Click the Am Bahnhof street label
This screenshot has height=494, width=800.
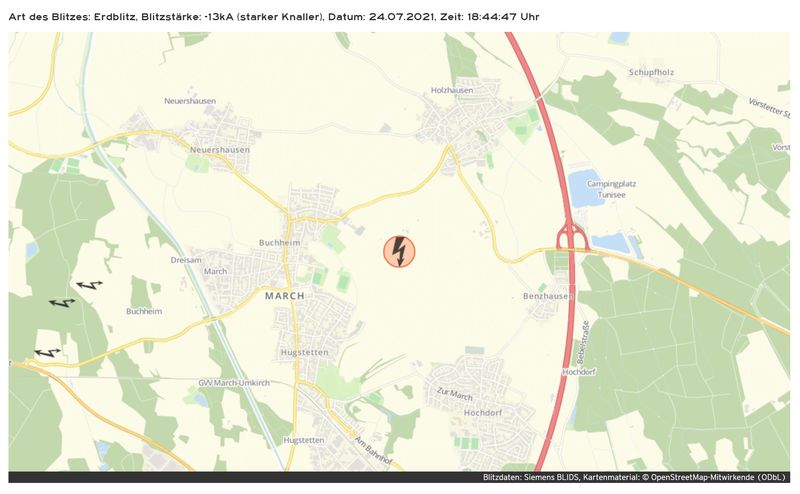[x=374, y=451]
